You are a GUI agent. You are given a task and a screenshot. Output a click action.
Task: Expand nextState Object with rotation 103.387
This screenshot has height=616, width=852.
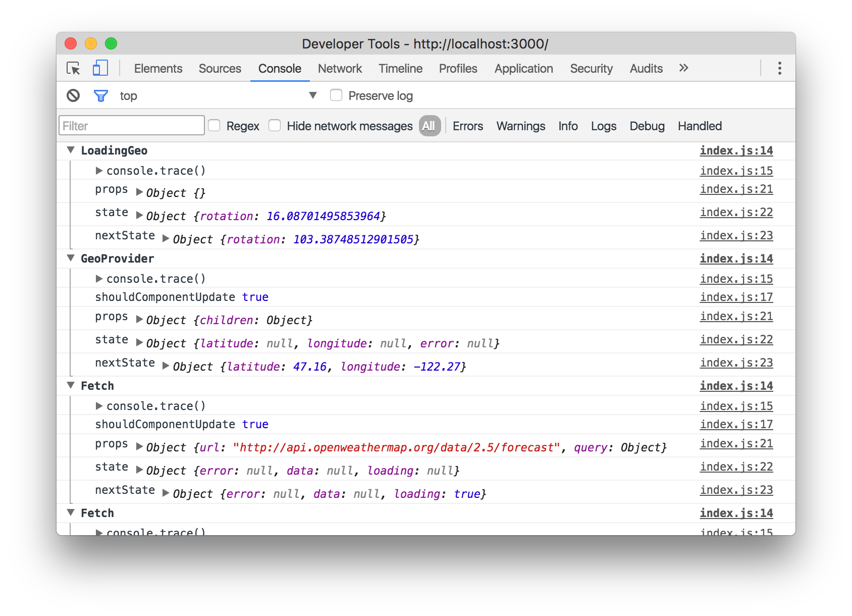tap(166, 238)
